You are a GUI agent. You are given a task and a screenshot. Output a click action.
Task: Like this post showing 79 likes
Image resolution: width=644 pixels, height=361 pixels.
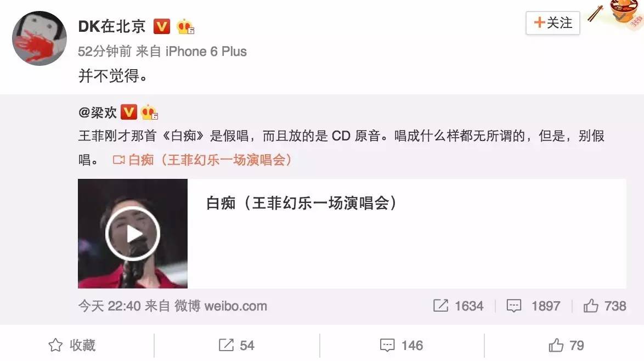(566, 346)
